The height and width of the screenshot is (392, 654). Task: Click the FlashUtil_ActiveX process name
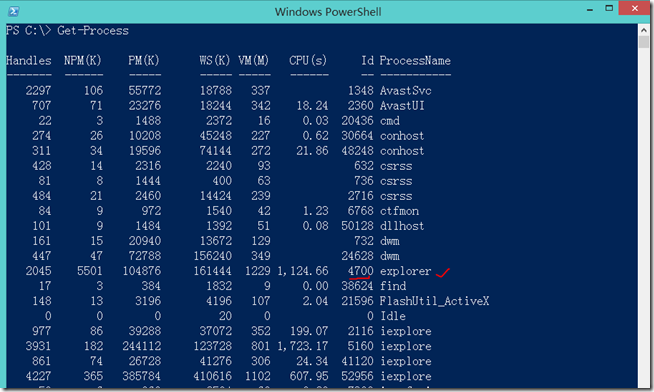click(x=434, y=301)
